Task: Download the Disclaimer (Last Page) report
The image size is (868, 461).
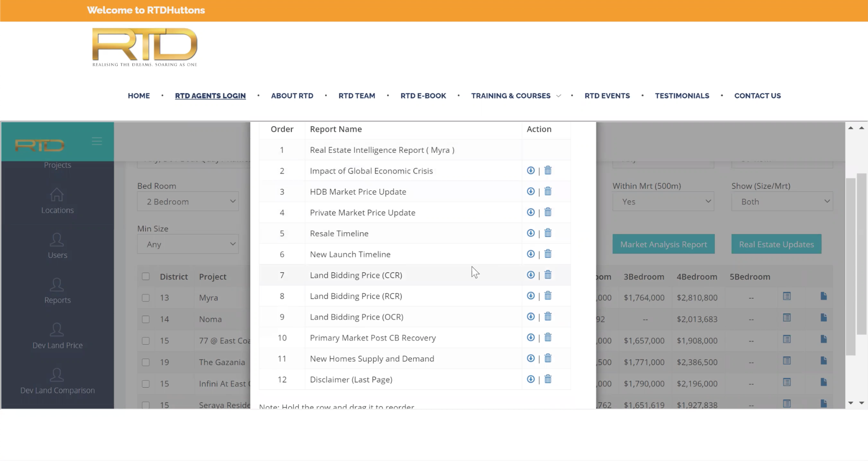Action: [531, 379]
